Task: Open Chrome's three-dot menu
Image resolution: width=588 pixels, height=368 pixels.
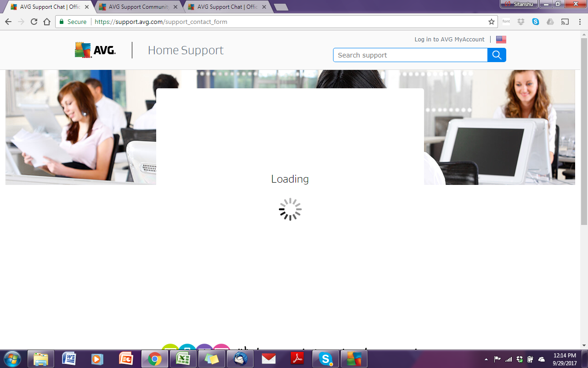Action: pyautogui.click(x=580, y=22)
